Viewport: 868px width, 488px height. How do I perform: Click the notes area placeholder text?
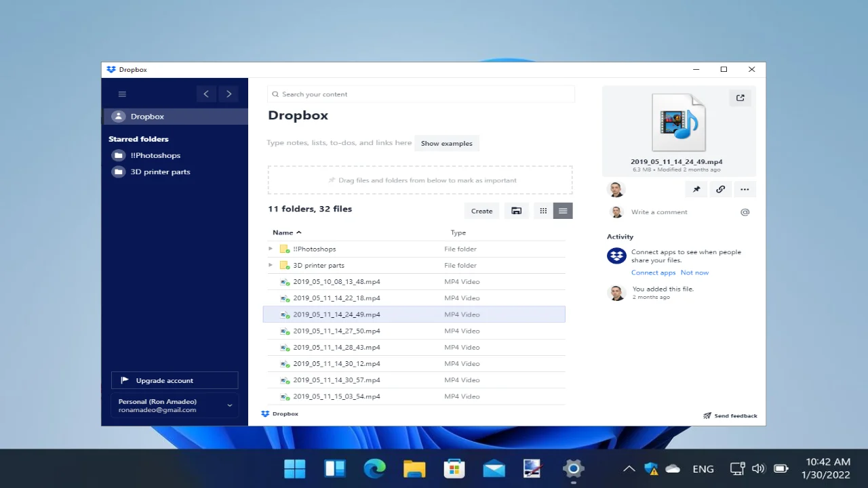pos(339,143)
